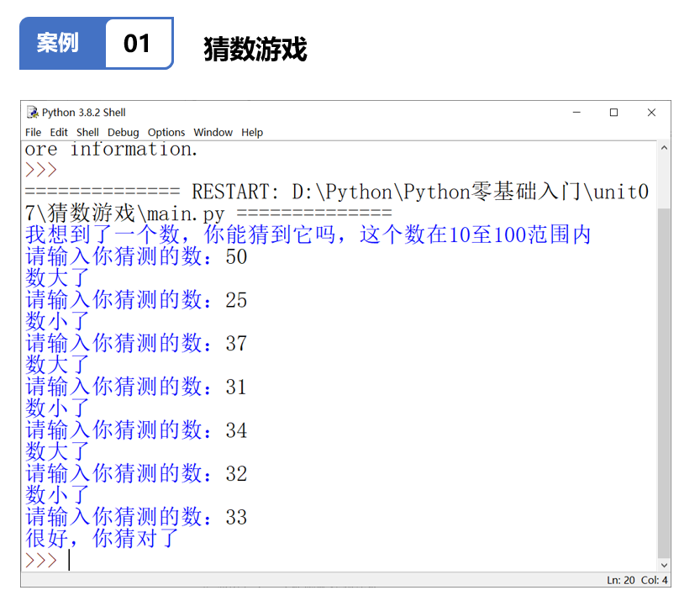Close the Python Shell window
Image resolution: width=700 pixels, height=606 pixels.
tap(651, 113)
